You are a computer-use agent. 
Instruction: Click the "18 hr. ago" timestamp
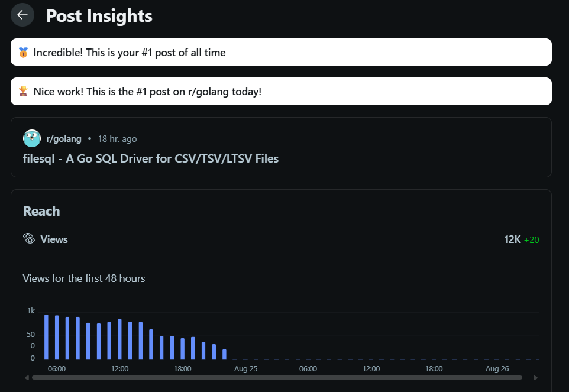(x=117, y=139)
